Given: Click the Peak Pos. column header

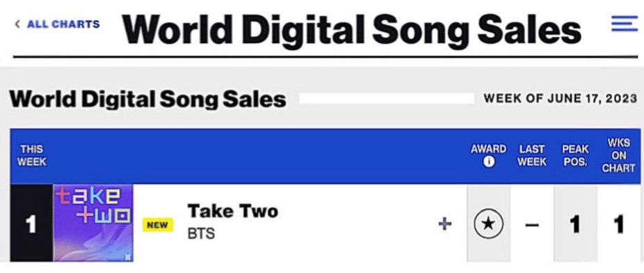Looking at the screenshot, I should coord(575,155).
